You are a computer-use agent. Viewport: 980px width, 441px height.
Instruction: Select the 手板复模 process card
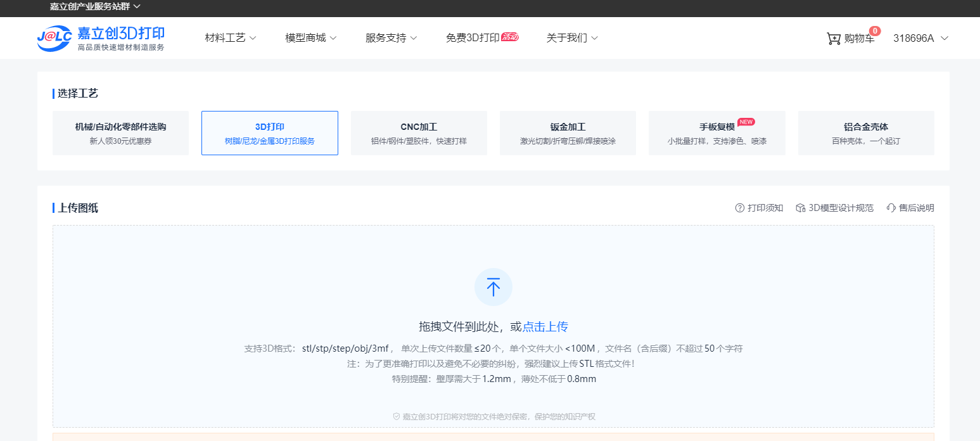(x=717, y=133)
